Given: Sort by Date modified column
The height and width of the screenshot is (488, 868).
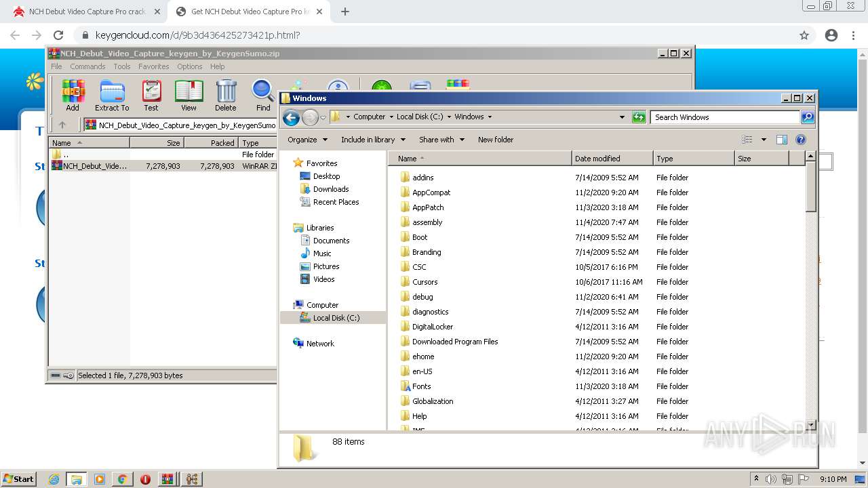Looking at the screenshot, I should [612, 159].
